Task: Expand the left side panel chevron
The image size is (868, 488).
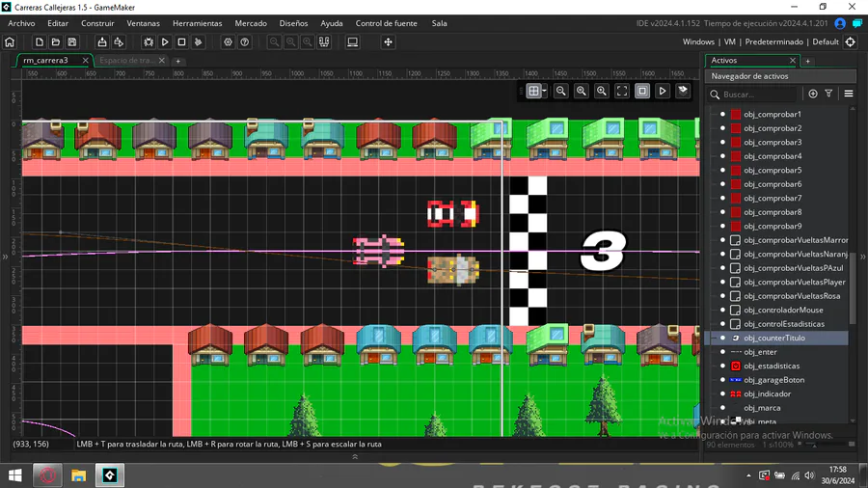Action: click(x=5, y=257)
